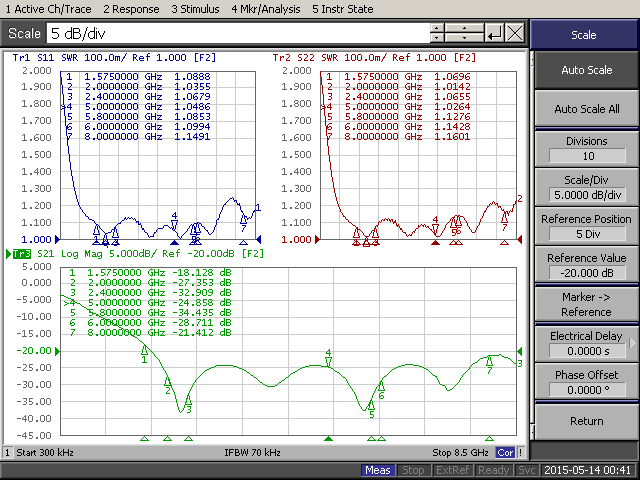Image resolution: width=640 pixels, height=480 pixels.
Task: Select the Tr1 S11 SWR trace label
Action: pyautogui.click(x=114, y=58)
